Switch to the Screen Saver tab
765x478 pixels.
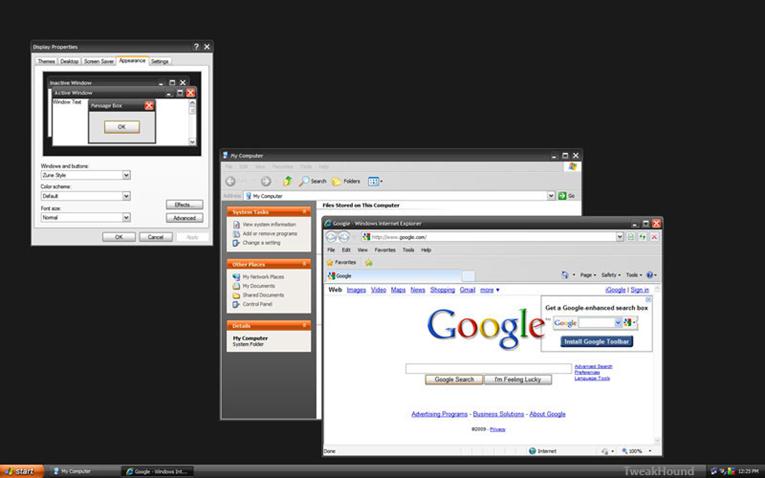[99, 61]
